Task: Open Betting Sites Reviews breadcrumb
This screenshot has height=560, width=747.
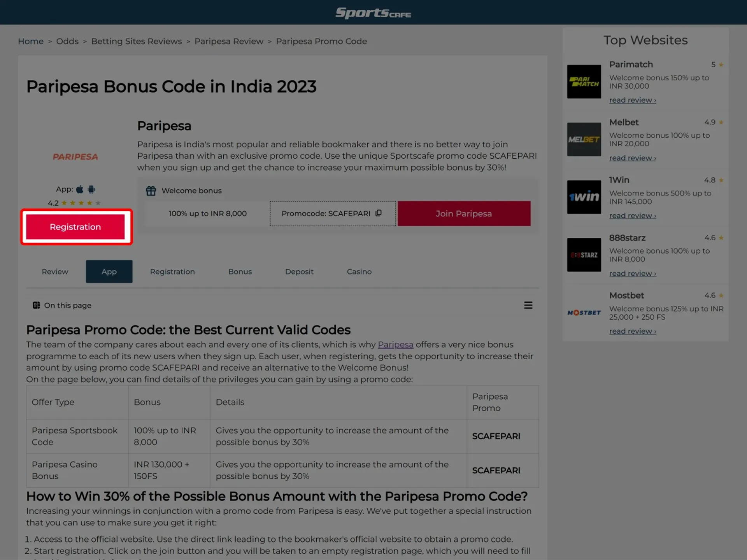Action: coord(137,41)
